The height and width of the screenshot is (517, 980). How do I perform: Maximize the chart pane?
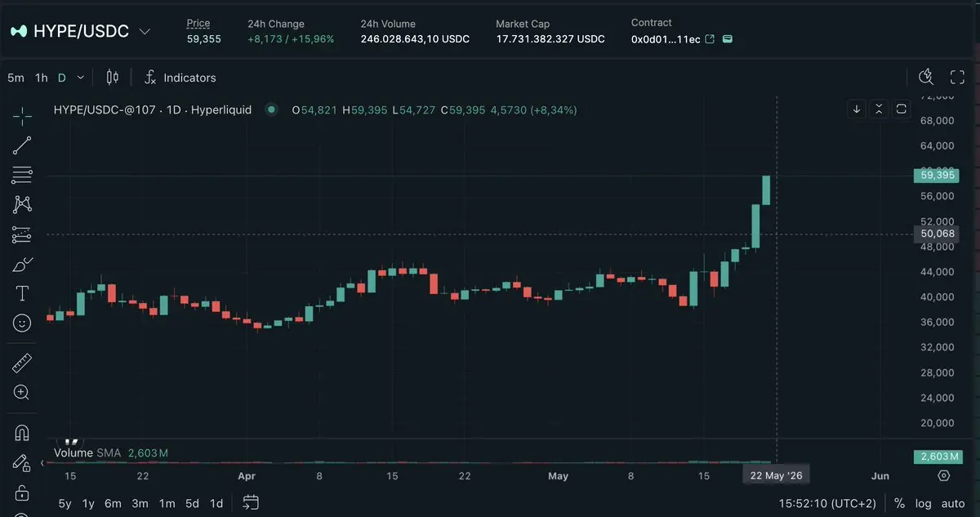902,109
